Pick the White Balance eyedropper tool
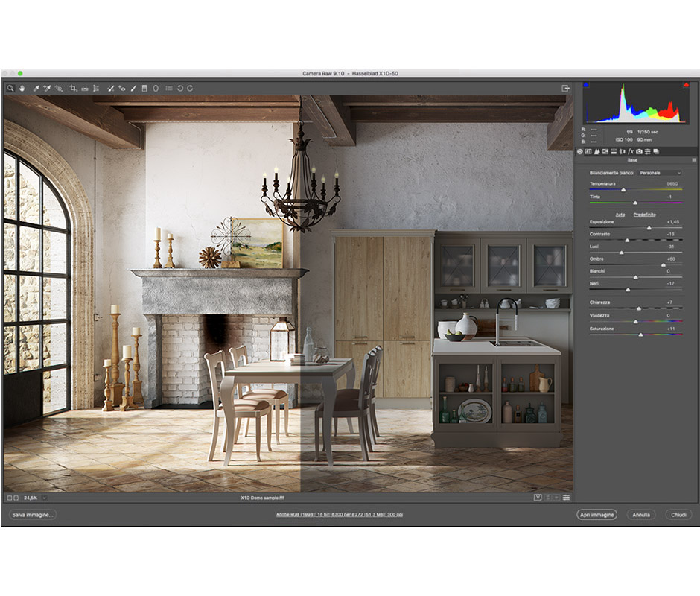The width and height of the screenshot is (700, 596). pyautogui.click(x=36, y=88)
